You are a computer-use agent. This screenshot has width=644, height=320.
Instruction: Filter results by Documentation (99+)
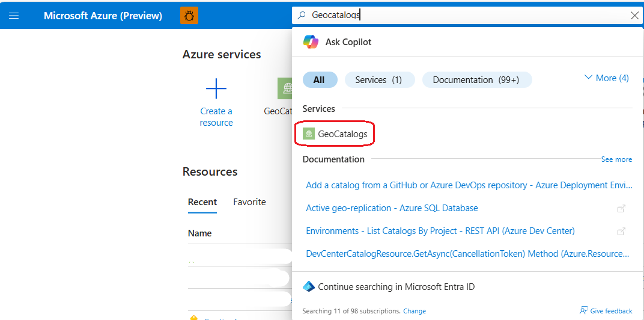click(476, 80)
